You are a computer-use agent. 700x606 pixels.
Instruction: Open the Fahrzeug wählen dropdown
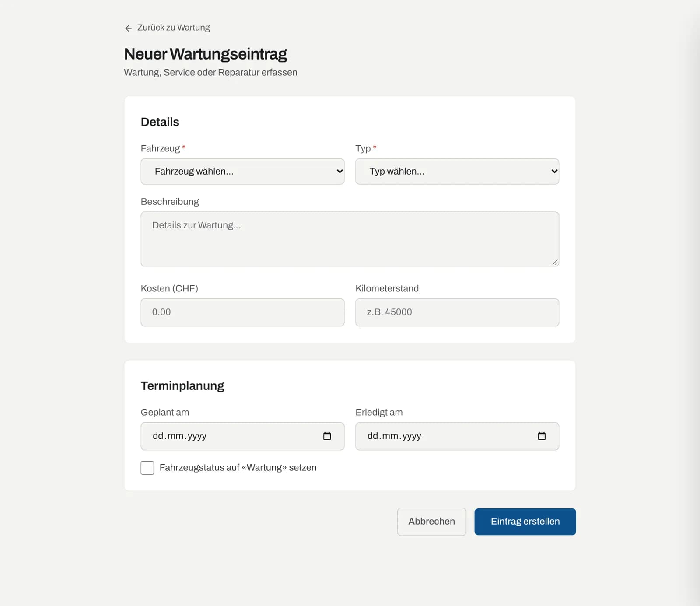click(242, 172)
